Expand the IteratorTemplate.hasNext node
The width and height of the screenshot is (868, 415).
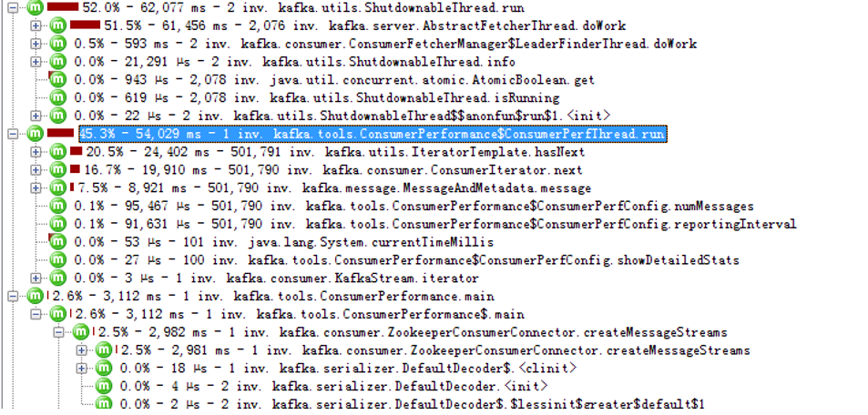(36, 152)
